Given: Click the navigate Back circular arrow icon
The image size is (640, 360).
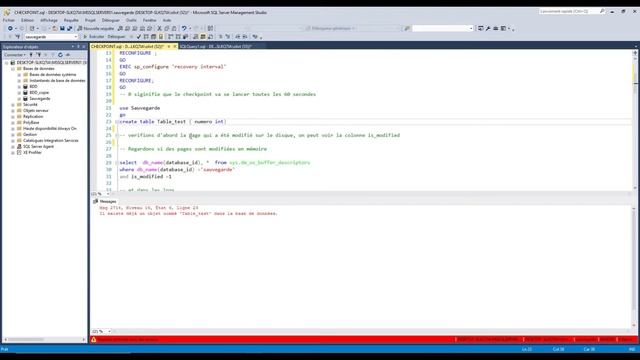Looking at the screenshot, I should point(10,29).
